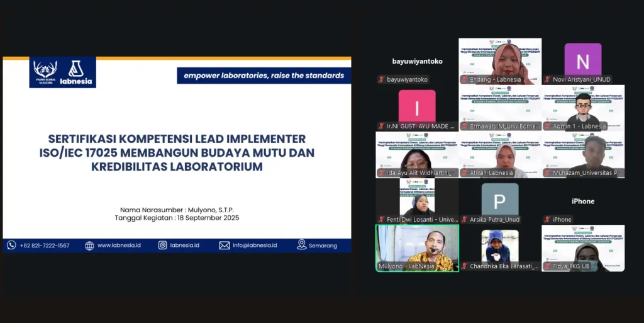Click the location pin icon beside Semarang
The width and height of the screenshot is (644, 323).
tap(302, 244)
